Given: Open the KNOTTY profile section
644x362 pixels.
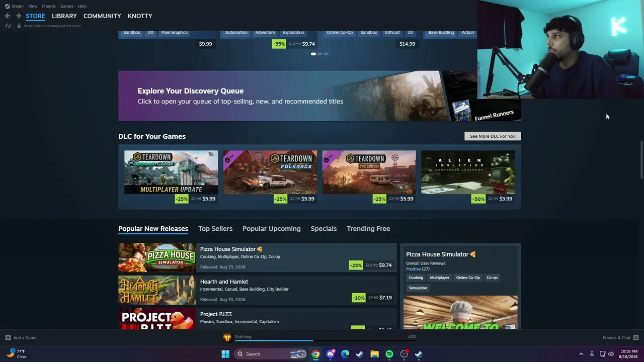Looking at the screenshot, I should point(140,16).
